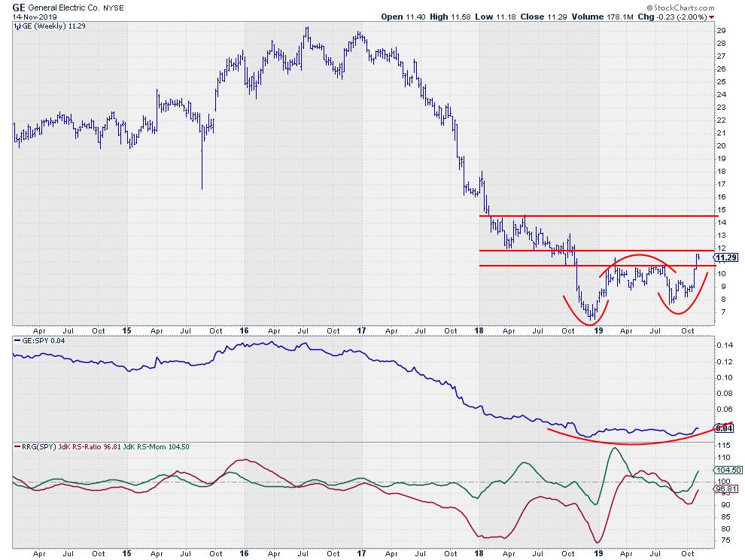The image size is (745, 560).
Task: Click the 15 price axis label
Action: (721, 210)
